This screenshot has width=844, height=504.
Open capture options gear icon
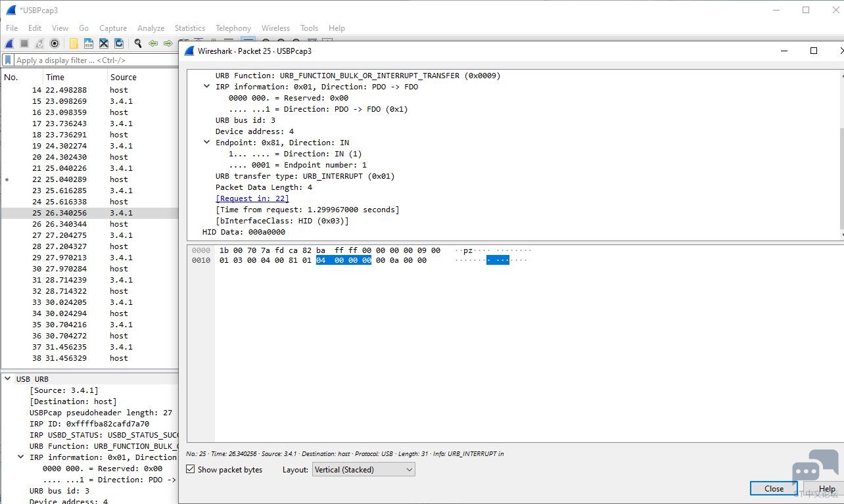pos(55,43)
